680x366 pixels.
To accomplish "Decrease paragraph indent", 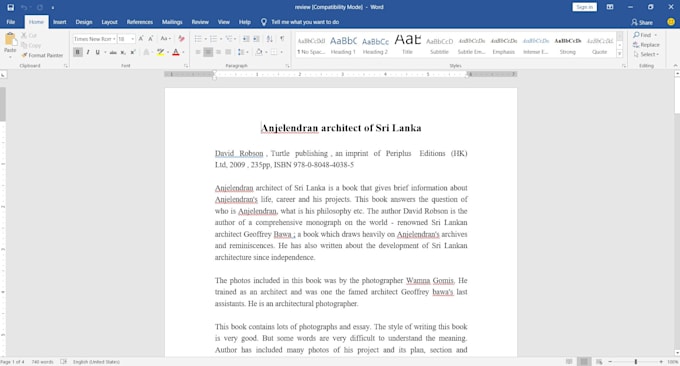I will pyautogui.click(x=246, y=39).
